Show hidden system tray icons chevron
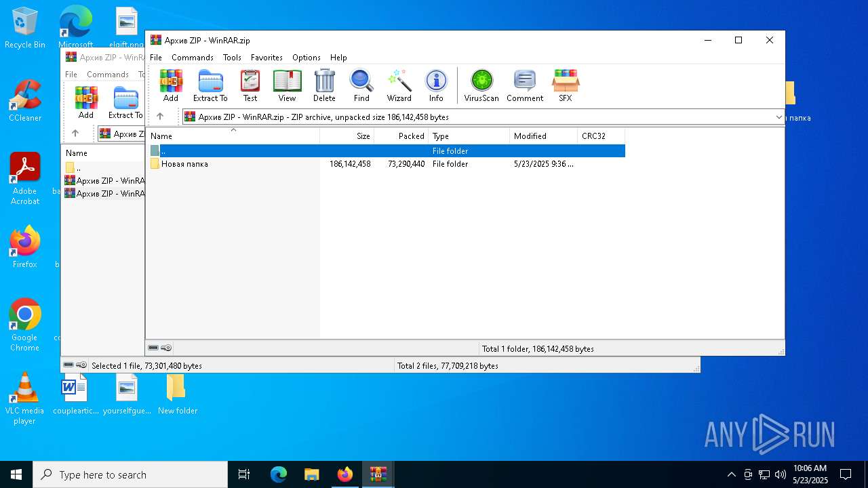Image resolution: width=868 pixels, height=488 pixels. tap(731, 474)
